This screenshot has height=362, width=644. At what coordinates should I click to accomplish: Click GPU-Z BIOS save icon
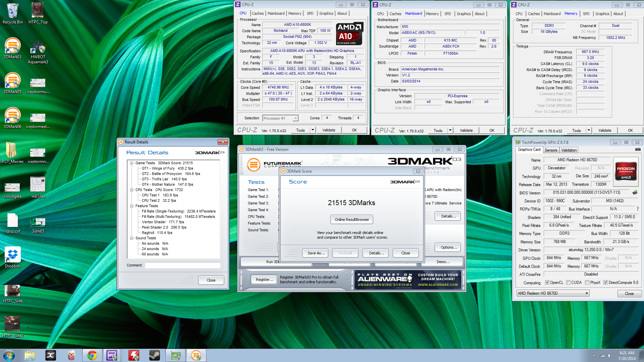635,192
